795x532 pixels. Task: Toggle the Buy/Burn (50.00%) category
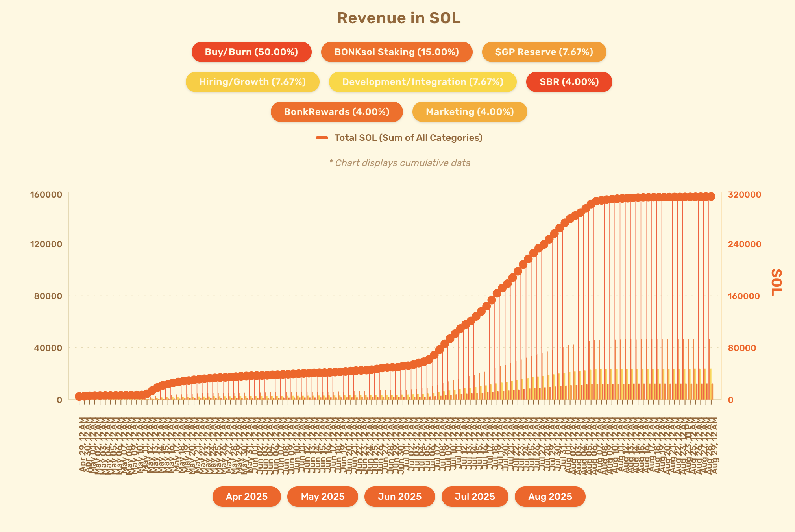point(251,52)
